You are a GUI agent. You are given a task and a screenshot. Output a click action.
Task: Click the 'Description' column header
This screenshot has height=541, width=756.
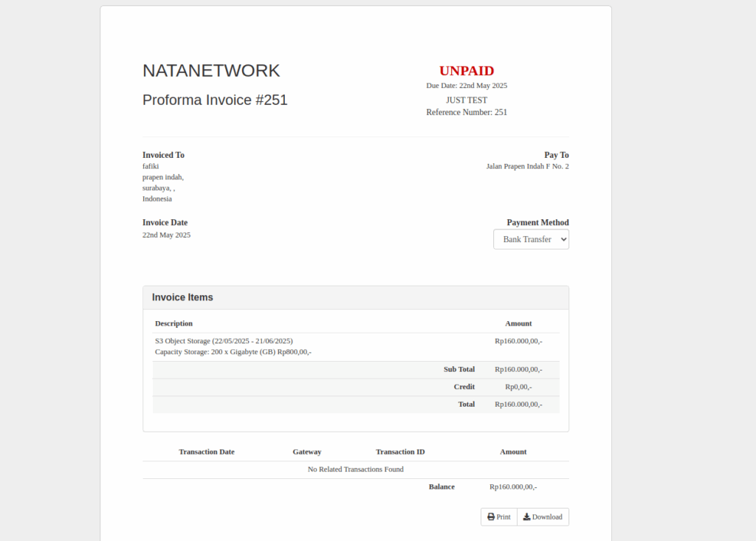click(173, 323)
